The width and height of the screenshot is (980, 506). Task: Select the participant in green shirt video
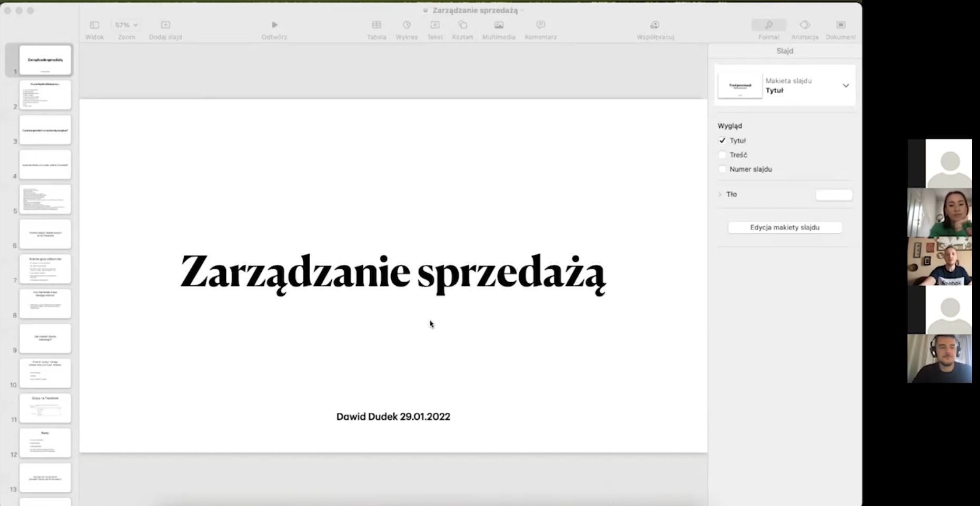940,212
